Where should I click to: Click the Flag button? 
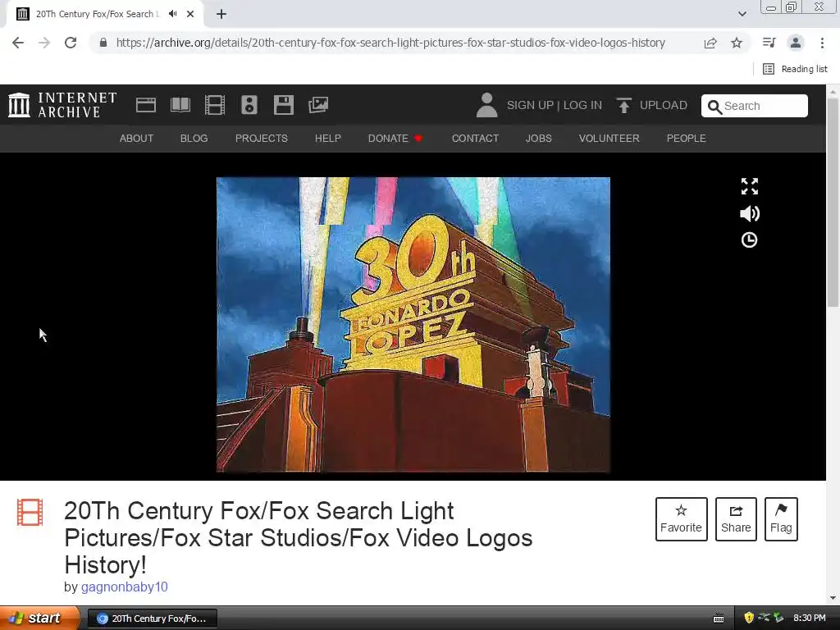tap(781, 519)
